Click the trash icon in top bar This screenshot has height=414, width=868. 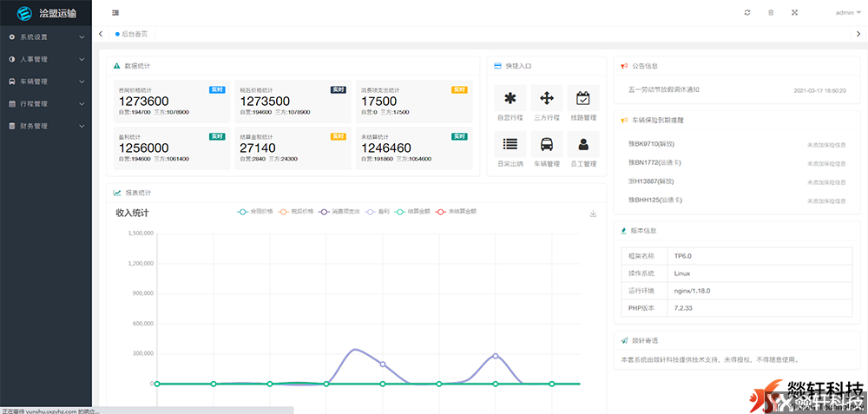tap(771, 12)
